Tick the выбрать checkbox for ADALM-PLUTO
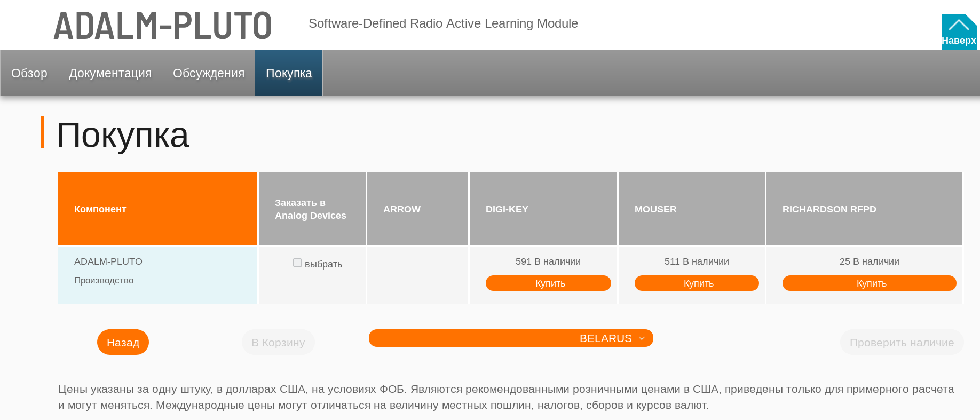The width and height of the screenshot is (980, 420). (x=297, y=263)
